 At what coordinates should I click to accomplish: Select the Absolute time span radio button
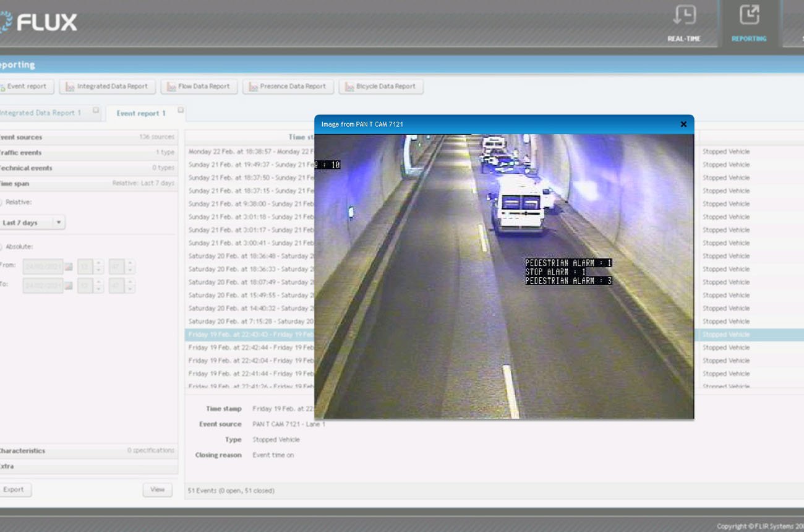1,247
